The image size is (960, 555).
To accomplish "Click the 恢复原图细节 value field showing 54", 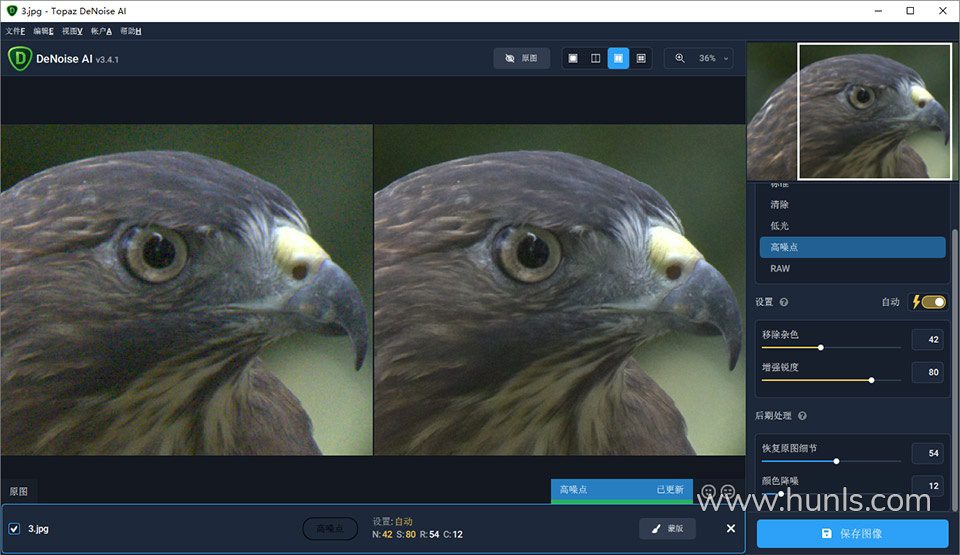I will coord(928,453).
